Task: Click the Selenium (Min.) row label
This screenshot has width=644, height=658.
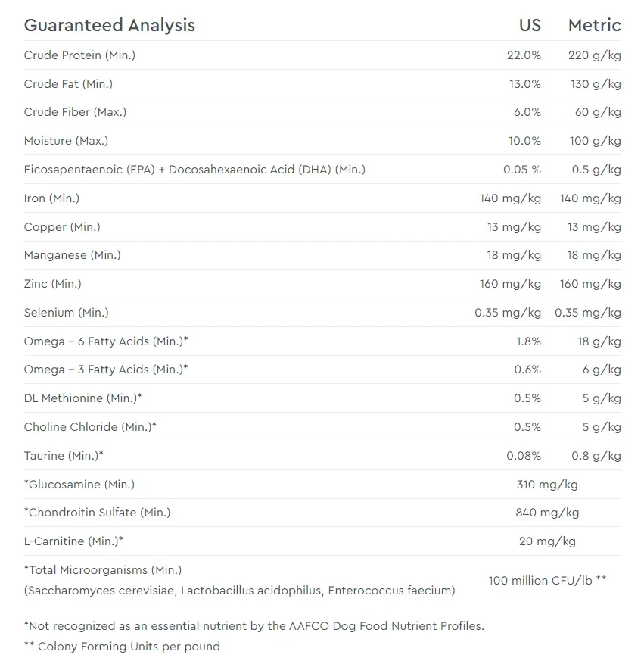Action: click(67, 313)
